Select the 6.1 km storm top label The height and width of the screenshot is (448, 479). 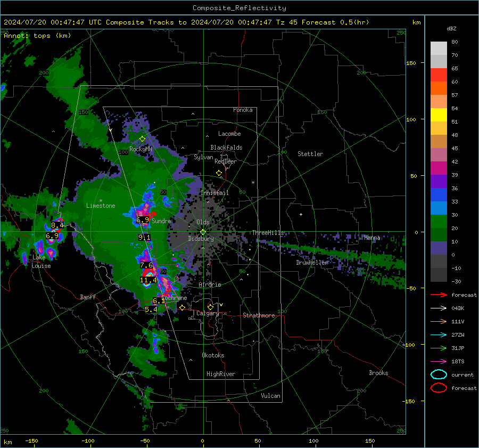click(159, 301)
